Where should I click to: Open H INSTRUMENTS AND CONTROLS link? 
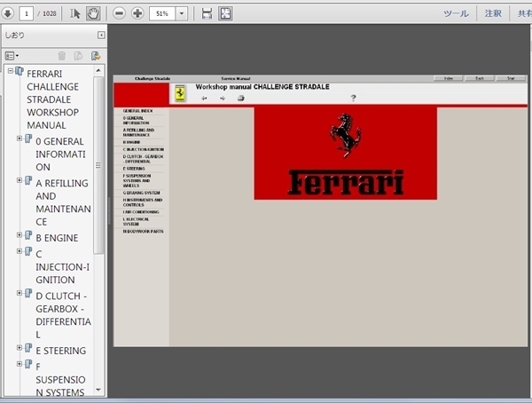pyautogui.click(x=143, y=202)
